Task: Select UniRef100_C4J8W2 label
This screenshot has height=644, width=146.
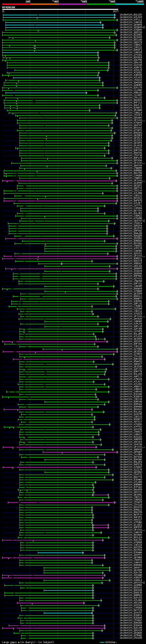Action: pos(131,90)
